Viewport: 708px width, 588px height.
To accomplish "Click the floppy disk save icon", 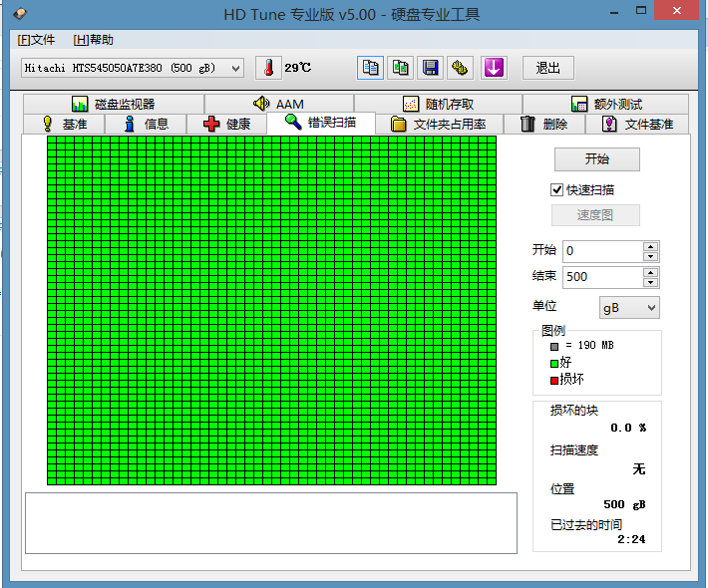I will coord(430,68).
